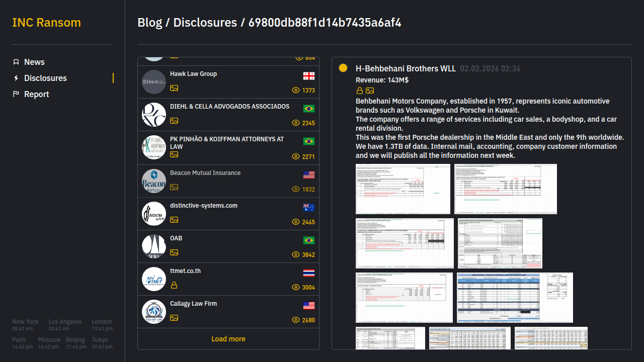Image resolution: width=644 pixels, height=362 pixels.
Task: Click the lock icon below Revenue: 143M$
Action: (x=360, y=90)
